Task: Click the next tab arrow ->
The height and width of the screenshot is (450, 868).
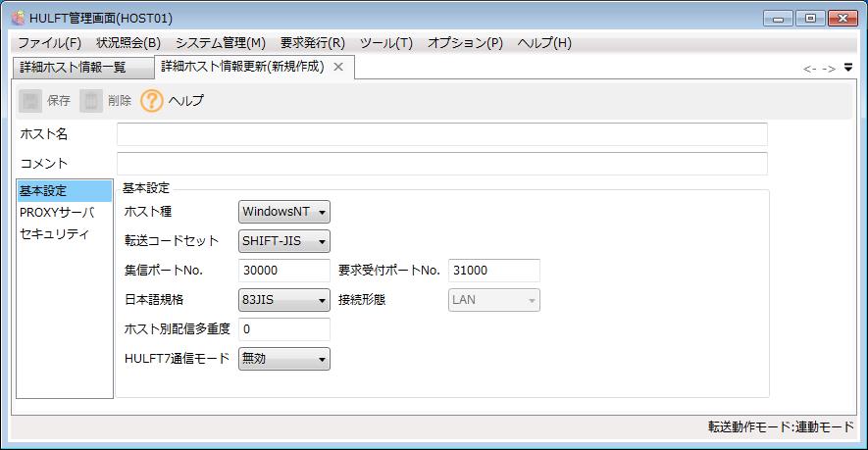Action: pos(829,69)
